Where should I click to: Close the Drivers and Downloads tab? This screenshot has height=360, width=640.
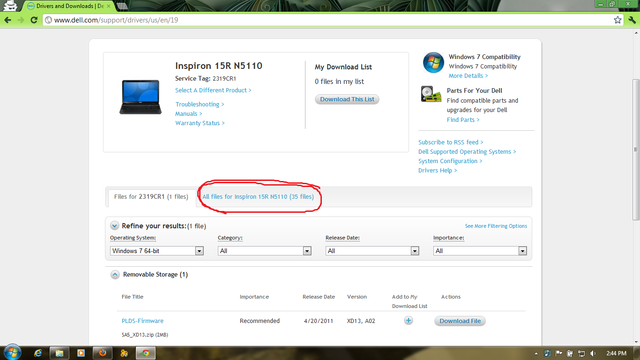(x=109, y=6)
